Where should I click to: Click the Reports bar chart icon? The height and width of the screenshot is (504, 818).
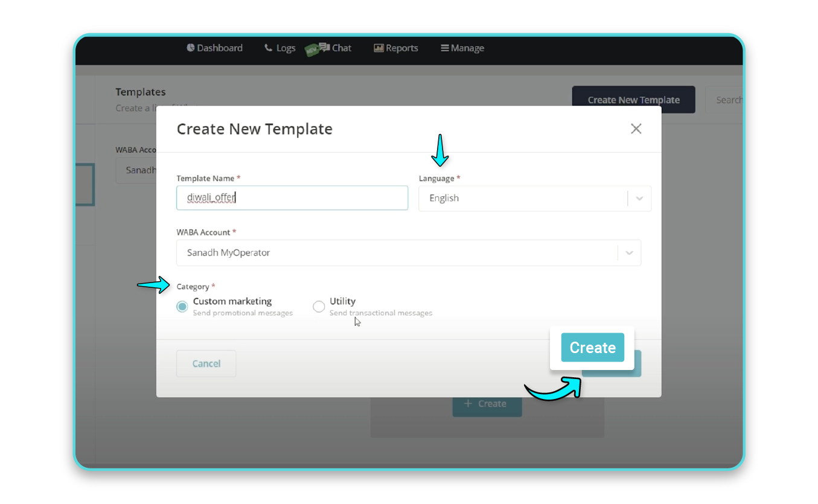380,48
